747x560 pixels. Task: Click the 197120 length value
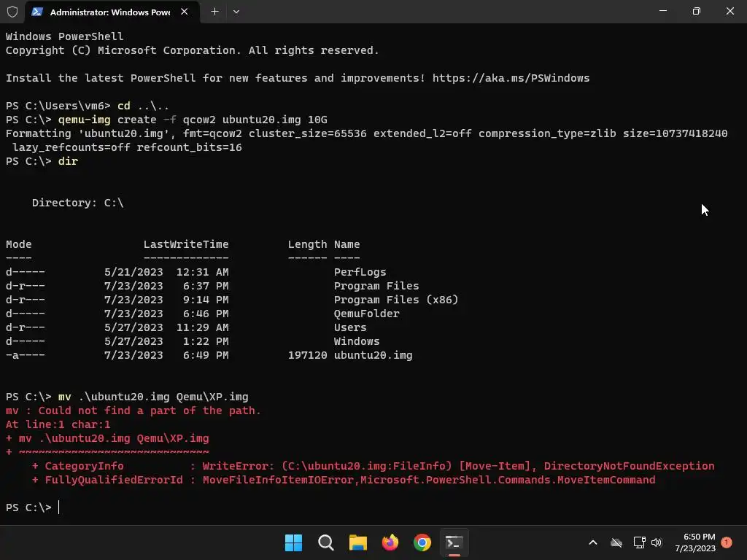(307, 355)
